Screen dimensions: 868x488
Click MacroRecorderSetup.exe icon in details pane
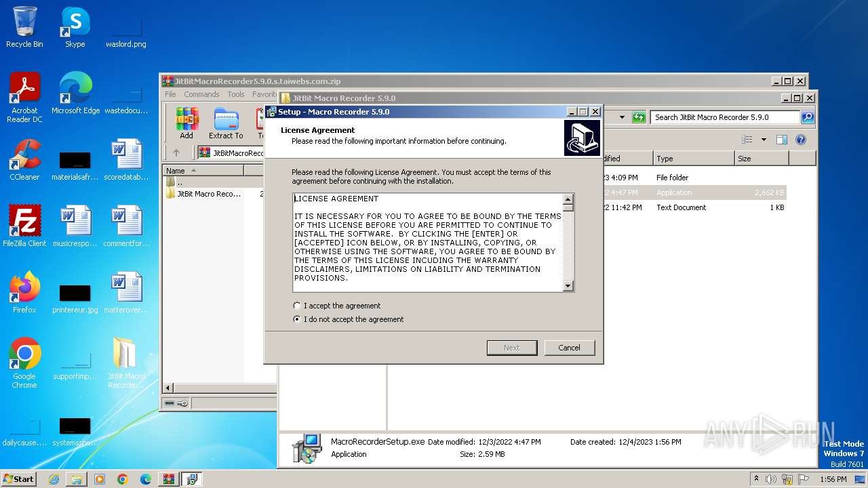307,448
